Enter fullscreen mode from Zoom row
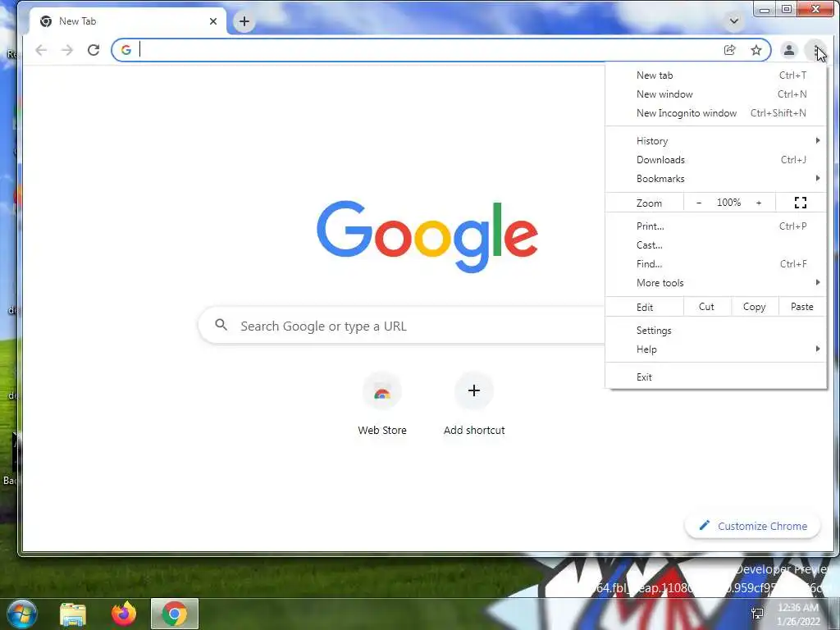Image resolution: width=840 pixels, height=630 pixels. pyautogui.click(x=801, y=203)
